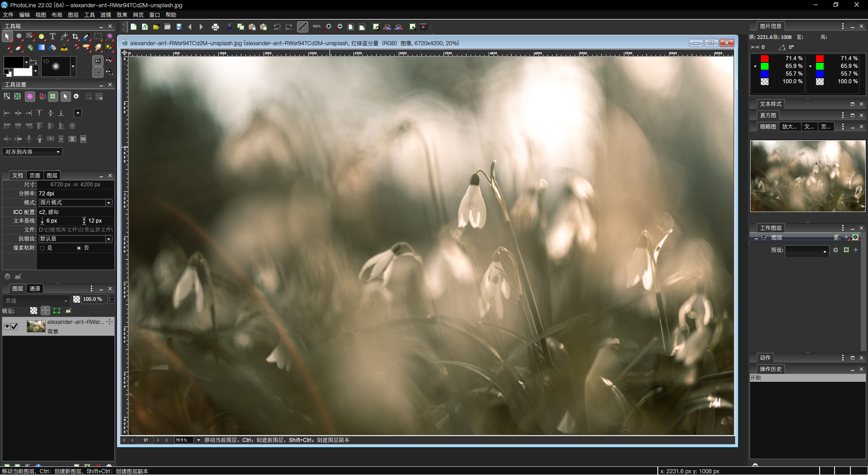The image size is (868, 475).
Task: Select the eraser tool
Action: [19, 48]
